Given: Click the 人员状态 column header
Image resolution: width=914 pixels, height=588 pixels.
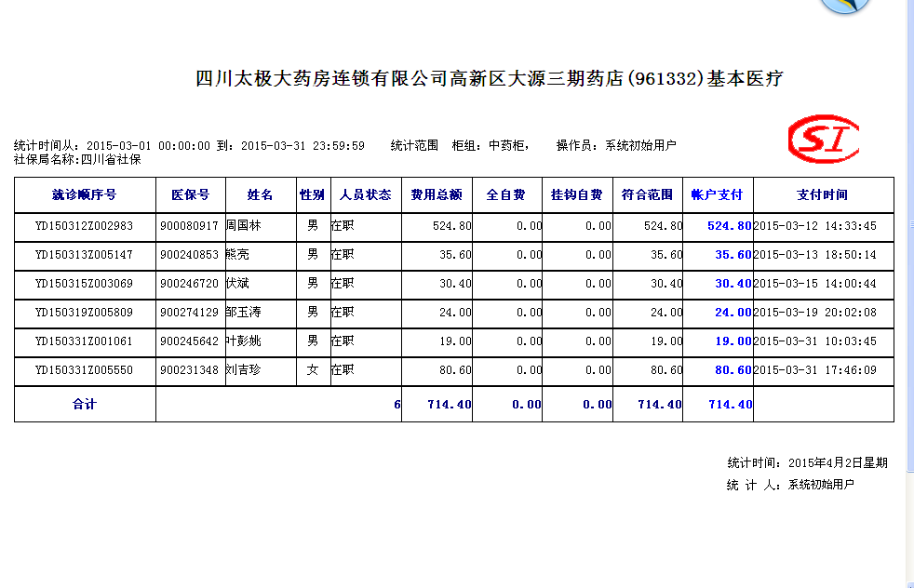Looking at the screenshot, I should [366, 194].
